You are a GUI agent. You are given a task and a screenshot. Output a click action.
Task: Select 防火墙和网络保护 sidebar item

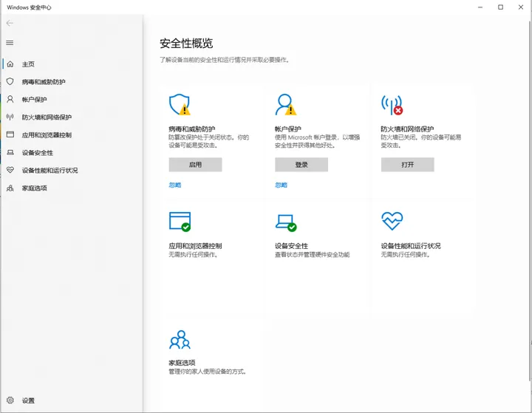coord(47,117)
